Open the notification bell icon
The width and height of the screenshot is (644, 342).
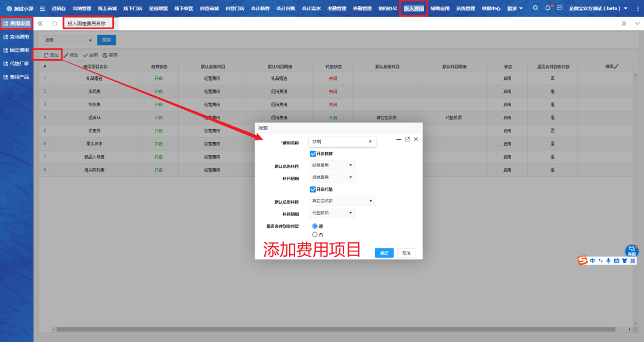(x=547, y=8)
